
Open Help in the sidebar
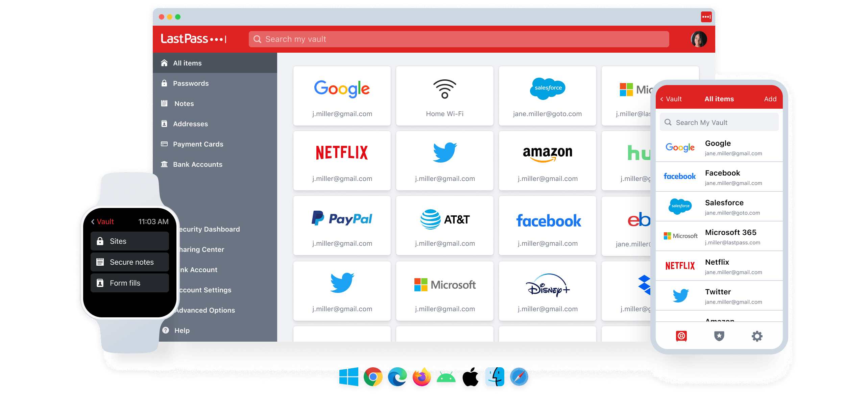pyautogui.click(x=182, y=330)
